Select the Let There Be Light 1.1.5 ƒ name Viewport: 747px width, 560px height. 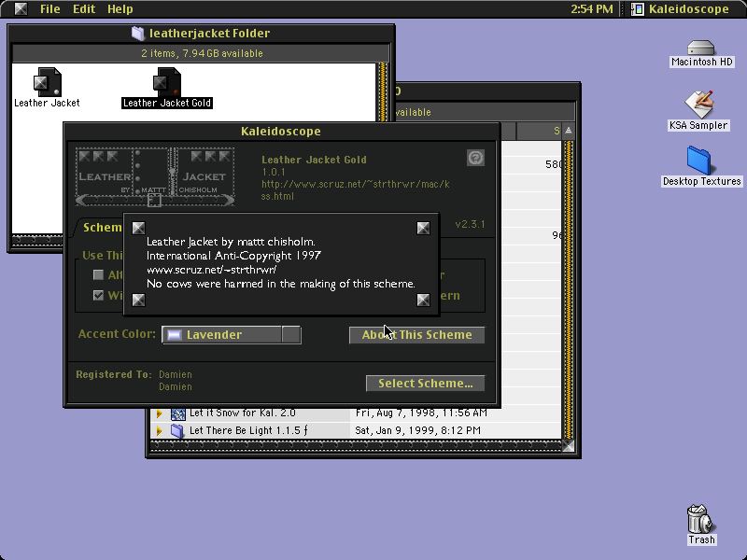pos(248,430)
